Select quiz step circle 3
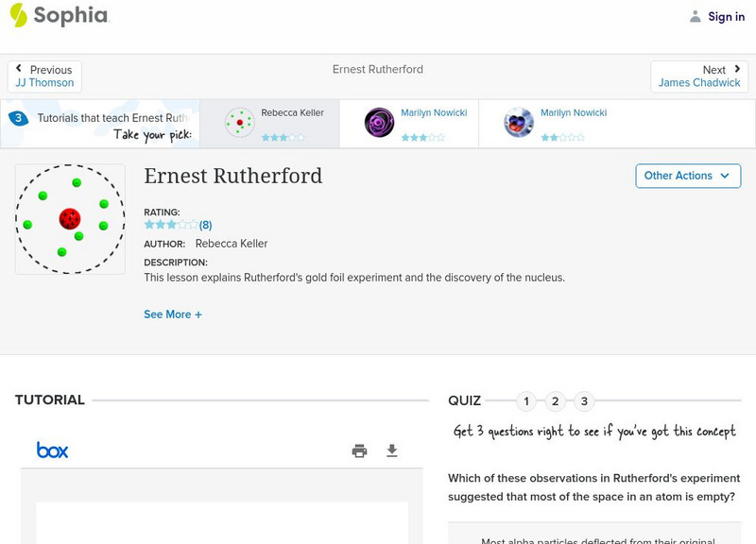Screen dimensions: 756x544 [x=585, y=401]
